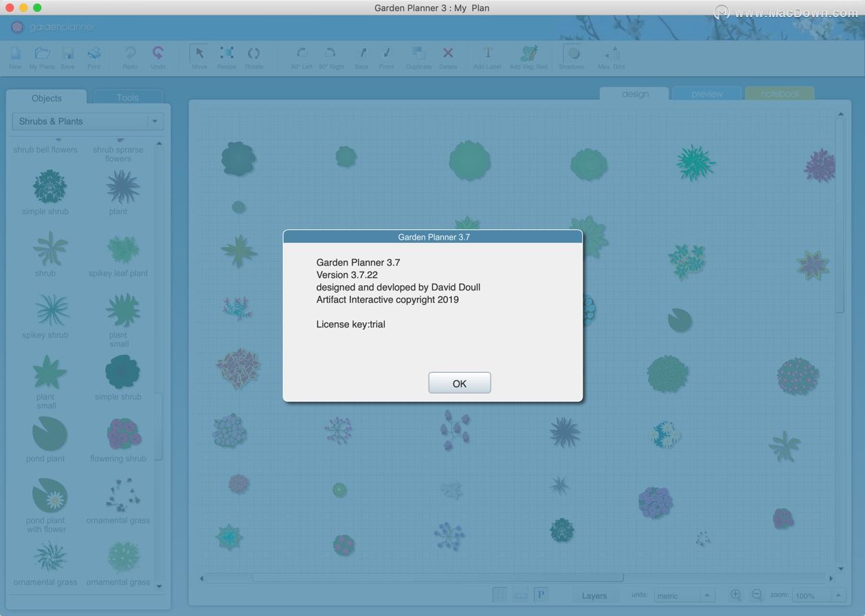Select the Move pointer tool
The height and width of the screenshot is (616, 865).
point(199,53)
